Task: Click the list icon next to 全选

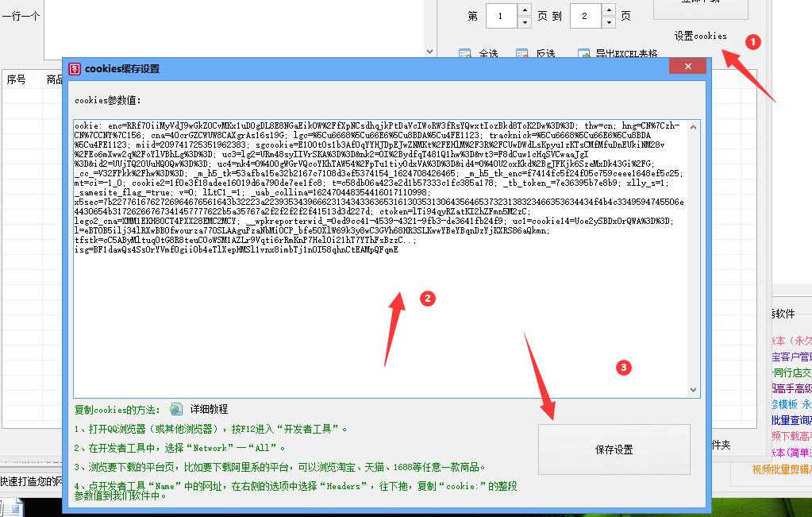Action: [x=464, y=52]
